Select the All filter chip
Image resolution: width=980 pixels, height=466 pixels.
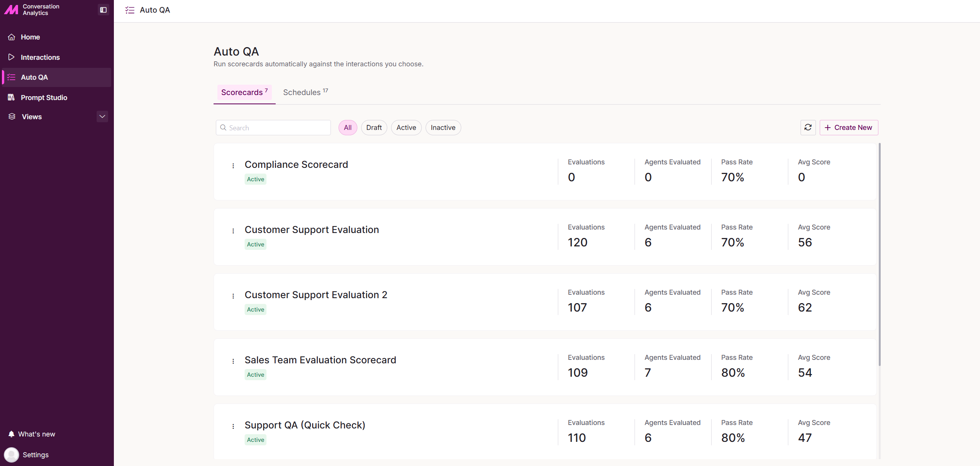coord(348,128)
